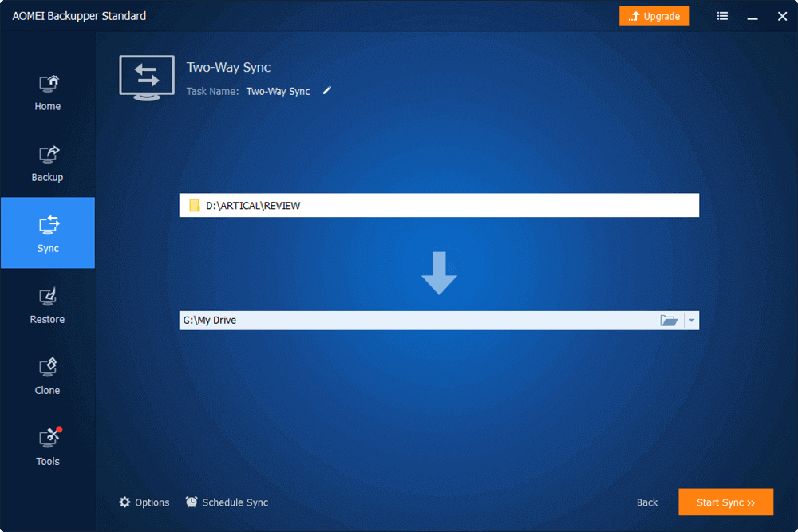The width and height of the screenshot is (798, 532).
Task: Click the yellow folder icon in source field
Action: coord(194,206)
